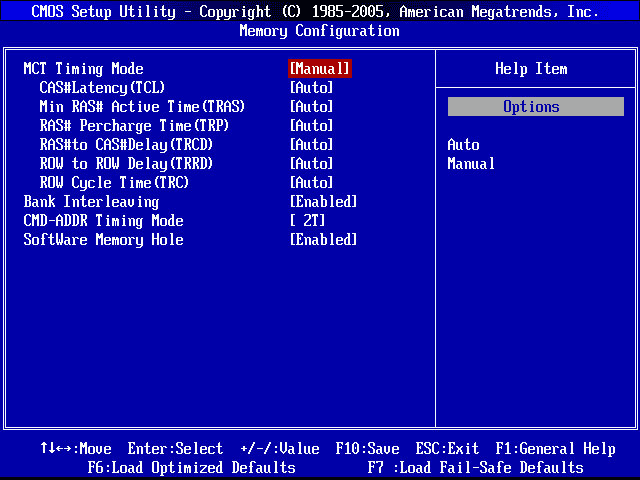Click the CAS#Latency(TCL) label
Viewport: 640px width, 480px height.
[102, 87]
